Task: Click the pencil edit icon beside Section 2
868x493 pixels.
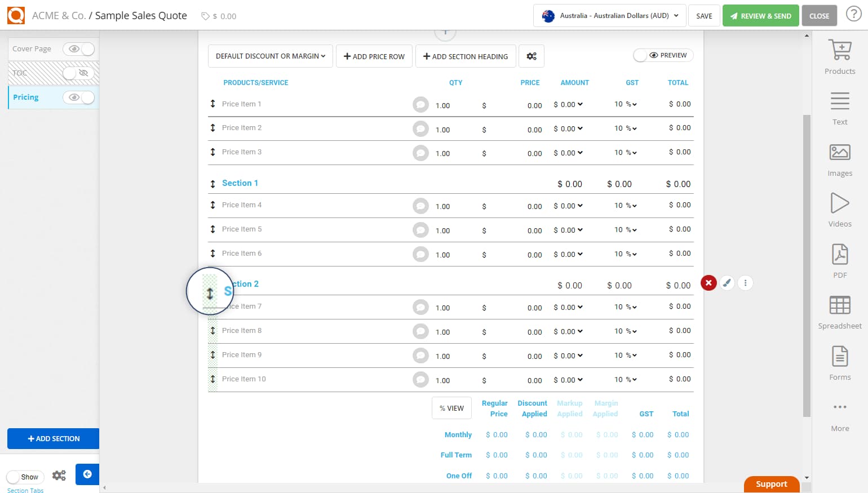Action: click(727, 283)
